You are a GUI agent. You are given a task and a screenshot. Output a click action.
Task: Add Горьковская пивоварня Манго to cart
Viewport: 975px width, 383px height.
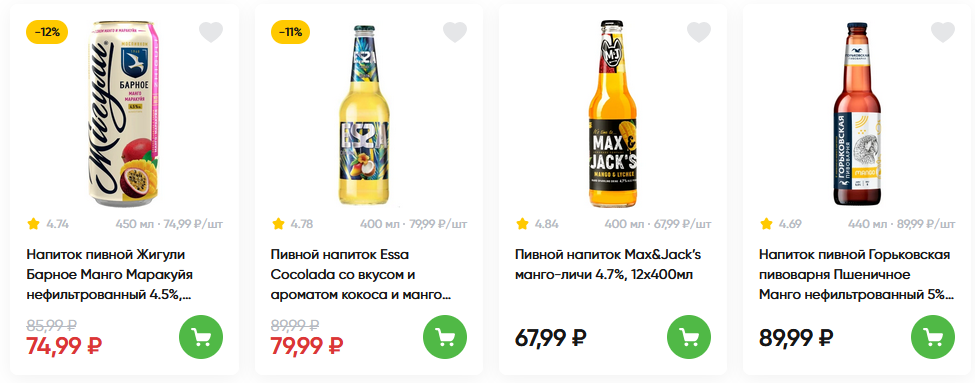pyautogui.click(x=933, y=337)
